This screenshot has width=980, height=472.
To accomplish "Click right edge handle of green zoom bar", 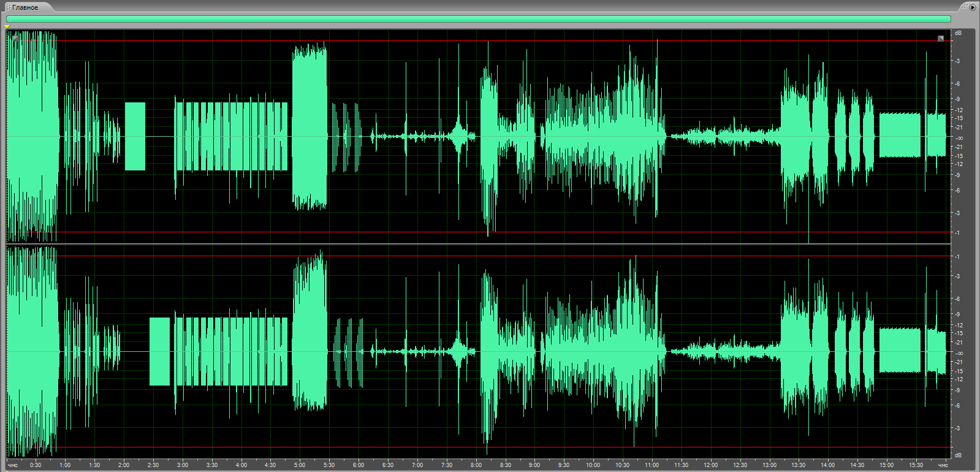I will (950, 19).
